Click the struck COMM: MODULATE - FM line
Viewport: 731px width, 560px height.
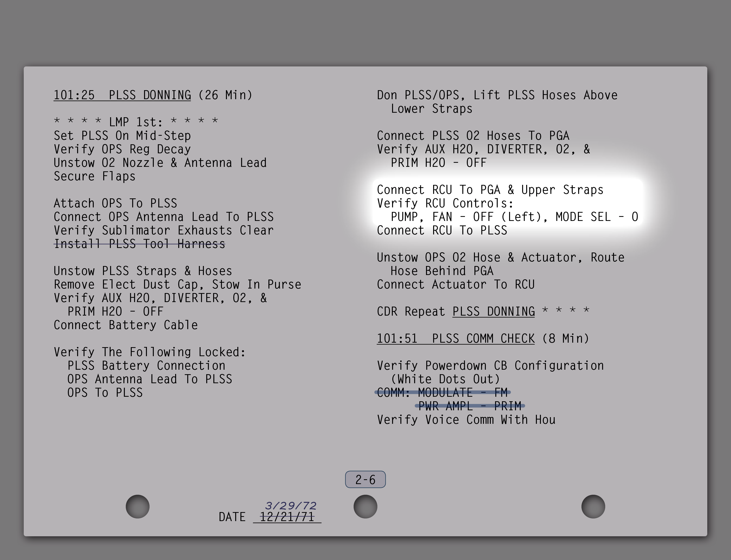442,392
